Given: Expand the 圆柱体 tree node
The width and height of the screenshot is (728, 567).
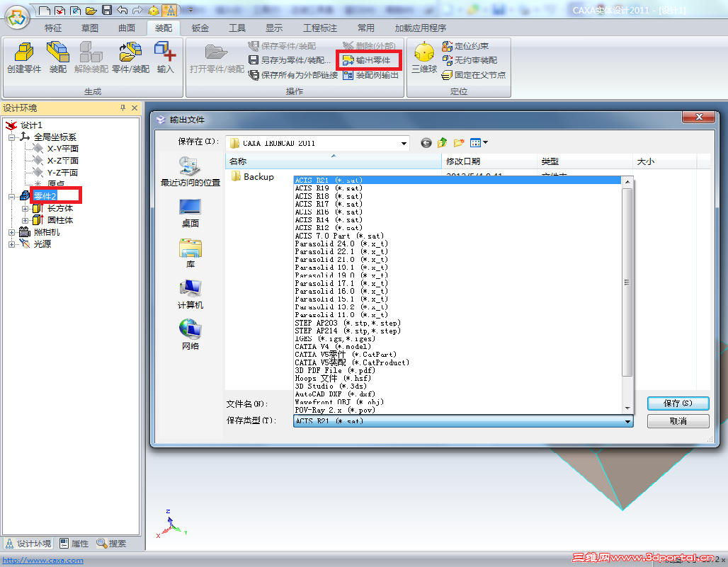Looking at the screenshot, I should [25, 220].
